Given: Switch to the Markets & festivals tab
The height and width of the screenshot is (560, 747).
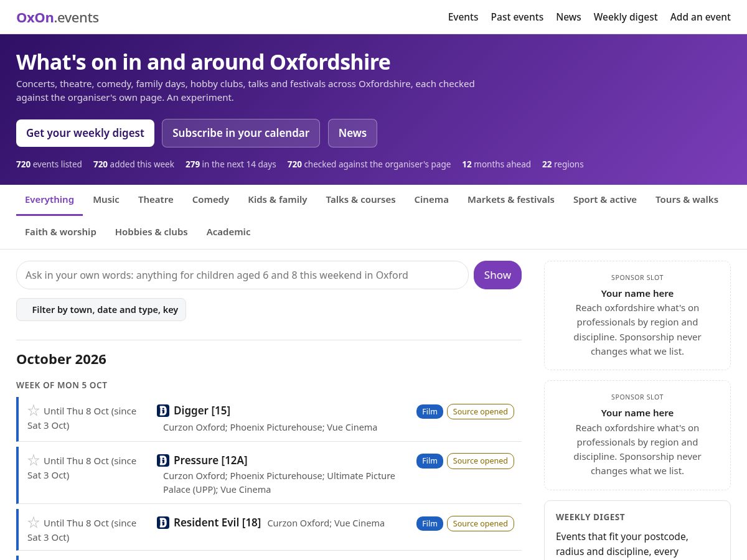Looking at the screenshot, I should [511, 200].
